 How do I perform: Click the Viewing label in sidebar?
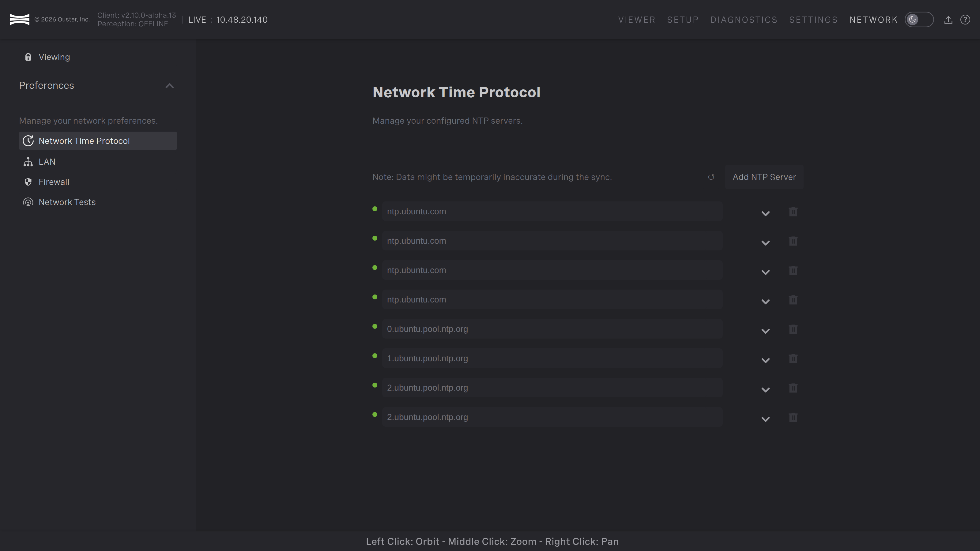[55, 57]
